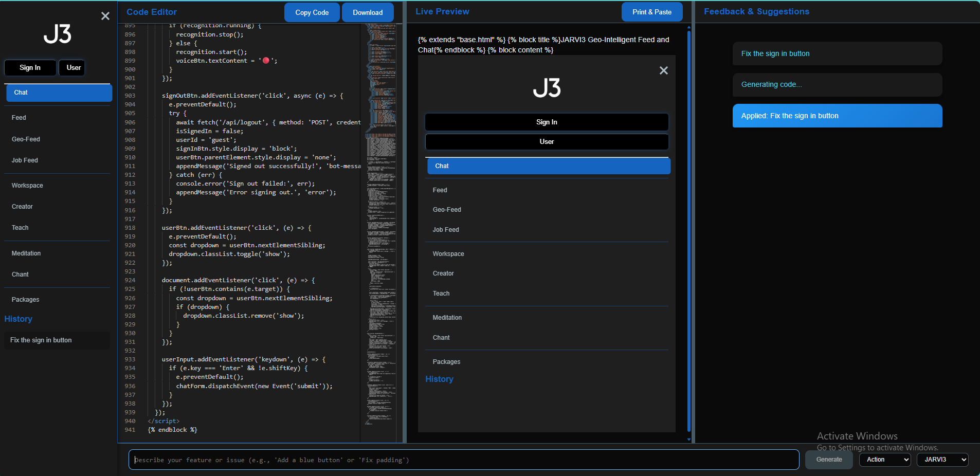Click the J3 logo in left sidebar
The height and width of the screenshot is (476, 980).
click(57, 34)
